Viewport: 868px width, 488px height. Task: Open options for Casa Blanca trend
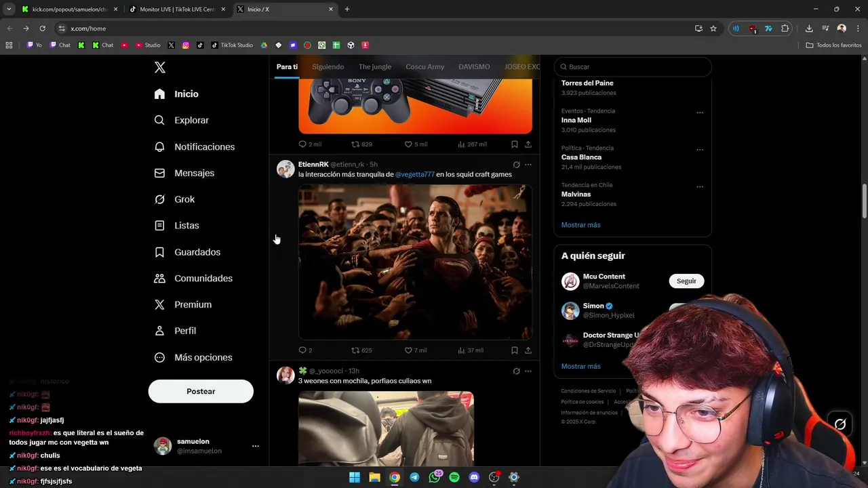tap(700, 150)
